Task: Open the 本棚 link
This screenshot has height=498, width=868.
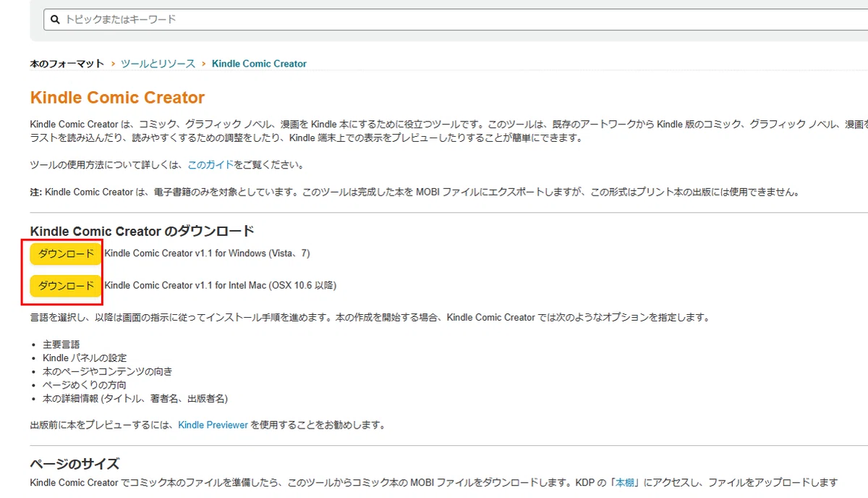Action: [x=626, y=482]
